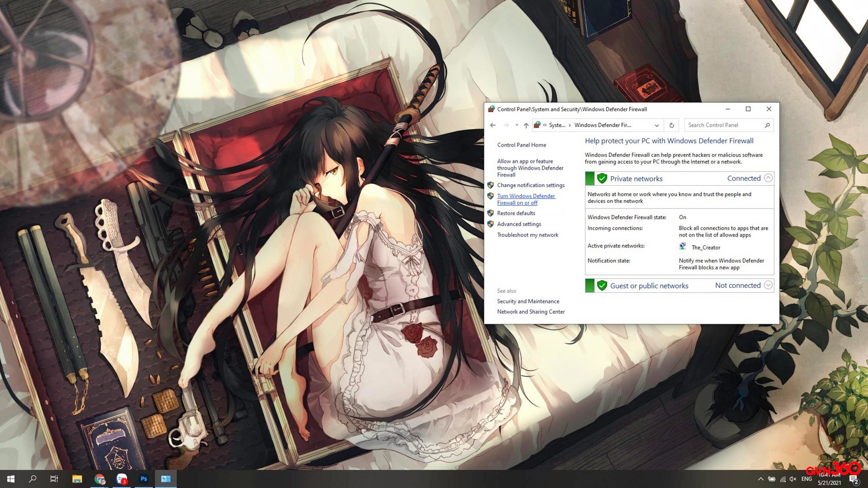Open taskbar Search
868x488 pixels.
point(32,479)
